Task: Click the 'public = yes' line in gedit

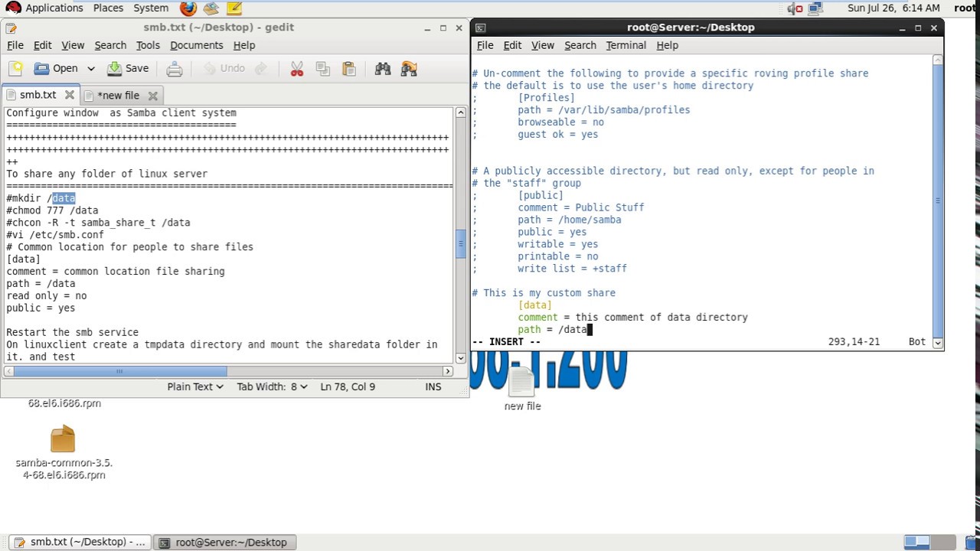Action: pyautogui.click(x=41, y=308)
